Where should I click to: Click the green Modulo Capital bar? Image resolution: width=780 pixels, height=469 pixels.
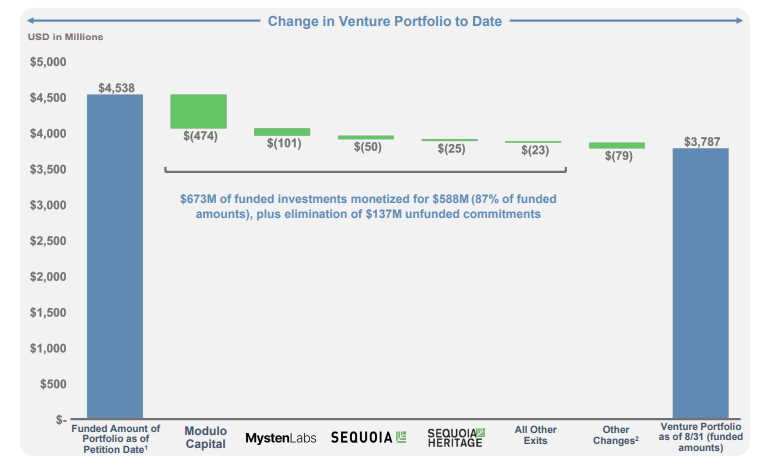tap(198, 111)
